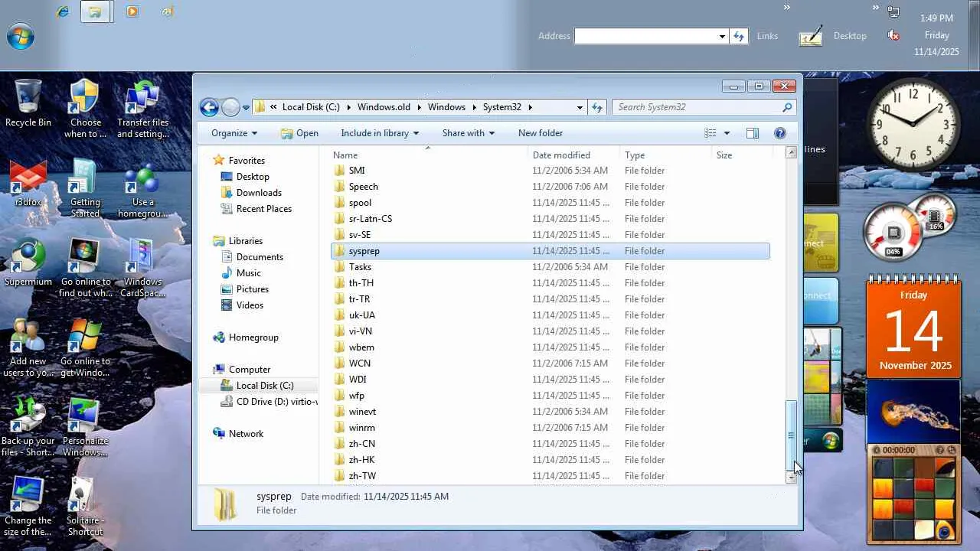Sort files by the Name column

point(428,155)
